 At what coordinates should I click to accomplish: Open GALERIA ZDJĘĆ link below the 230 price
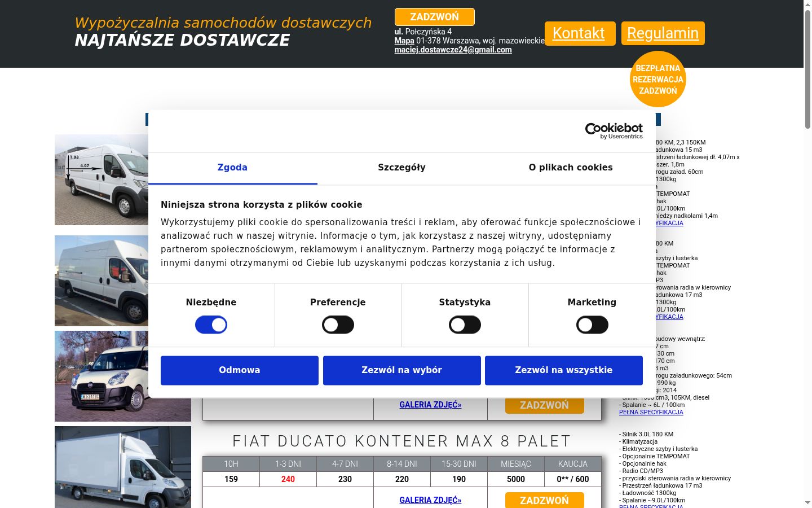coord(430,500)
